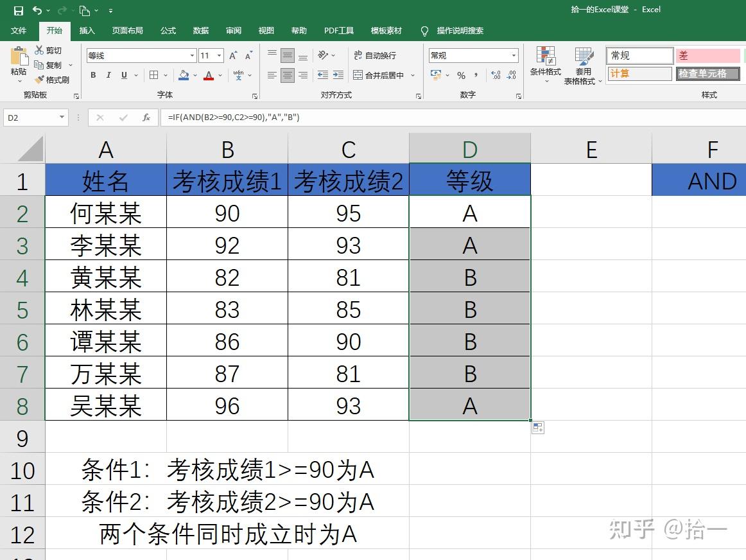
Task: Expand the Name Box dropdown arrow
Action: click(x=62, y=118)
